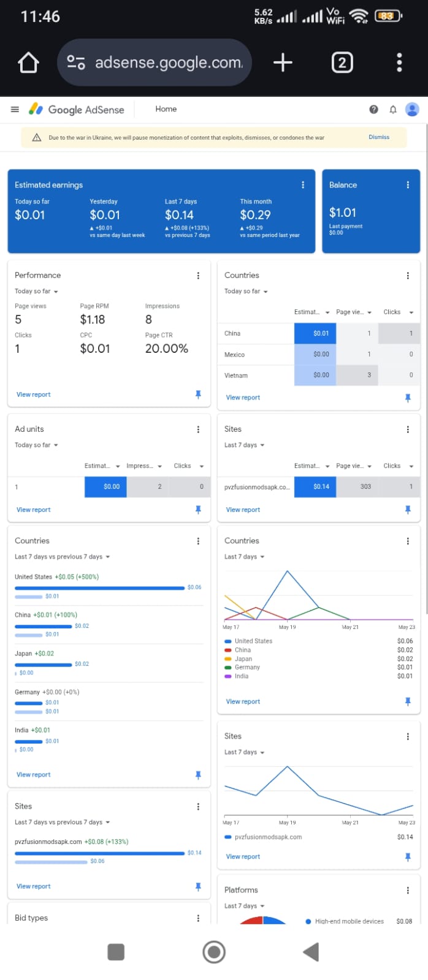View report under Countries line chart
This screenshot has height=980, width=428.
pyautogui.click(x=243, y=701)
